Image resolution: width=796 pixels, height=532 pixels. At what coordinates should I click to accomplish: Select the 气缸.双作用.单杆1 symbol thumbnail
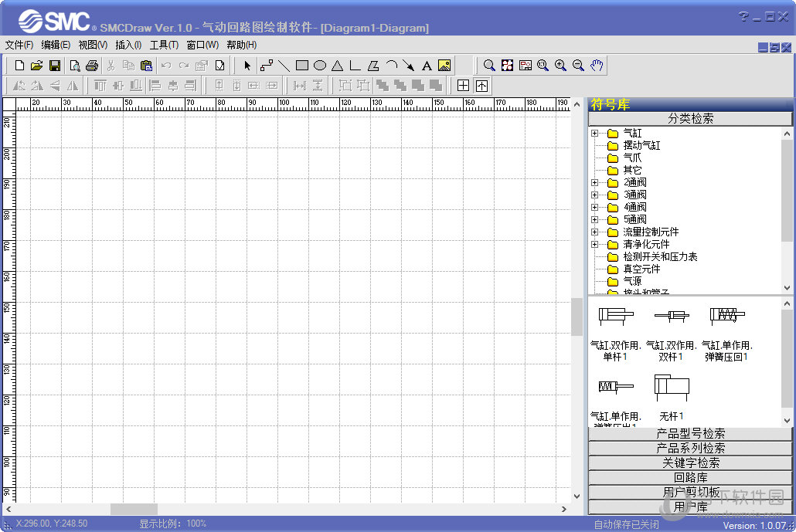(x=616, y=317)
